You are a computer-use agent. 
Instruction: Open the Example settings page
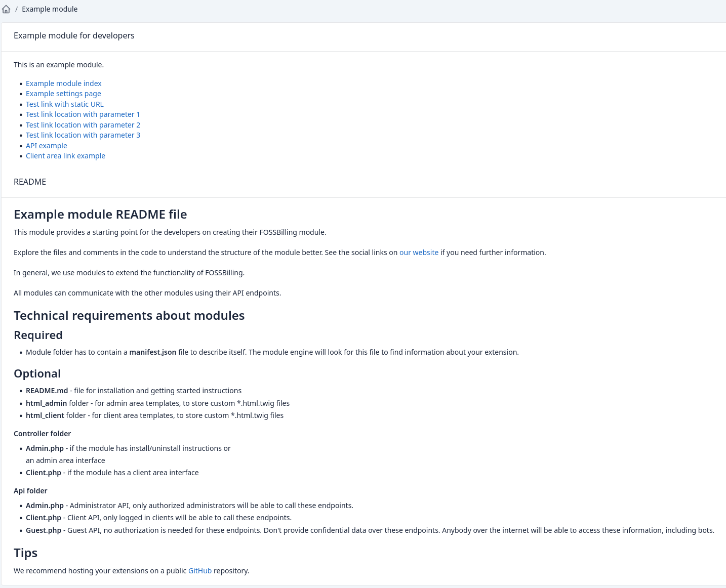click(63, 94)
